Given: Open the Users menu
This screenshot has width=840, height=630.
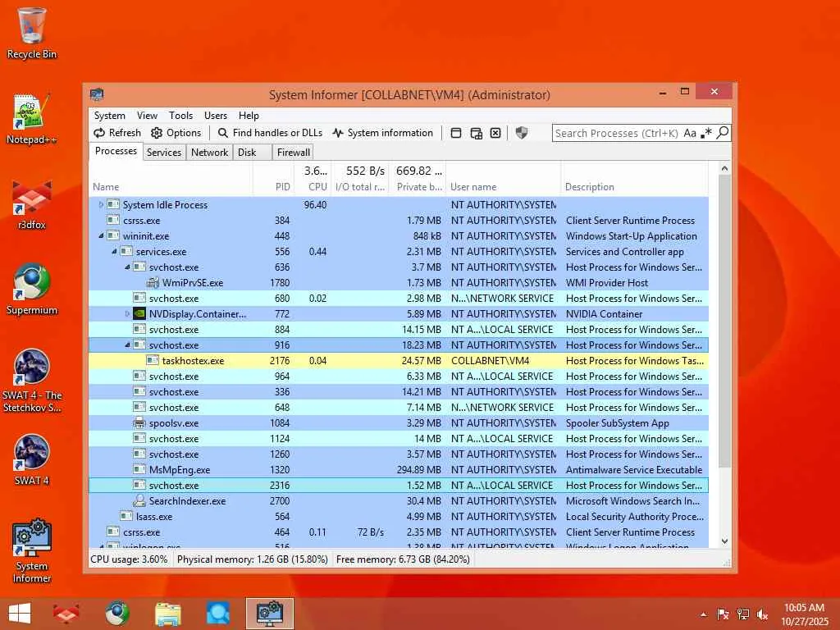Looking at the screenshot, I should [x=216, y=116].
